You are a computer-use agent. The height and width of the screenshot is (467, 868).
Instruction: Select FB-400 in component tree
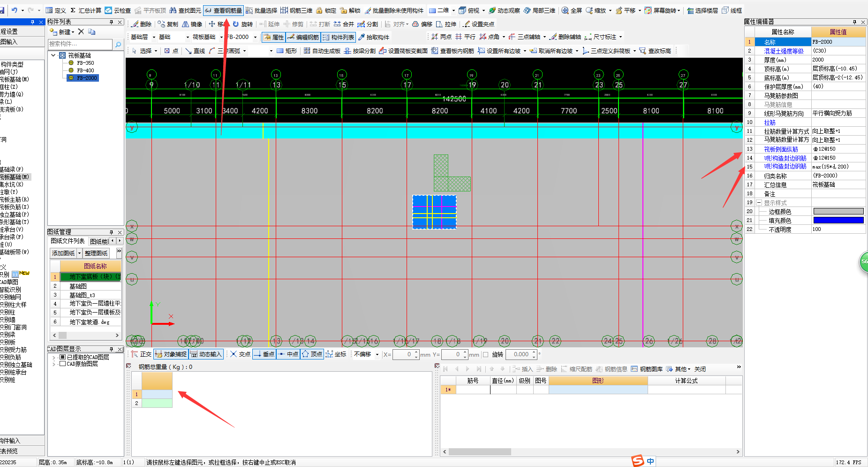(85, 70)
